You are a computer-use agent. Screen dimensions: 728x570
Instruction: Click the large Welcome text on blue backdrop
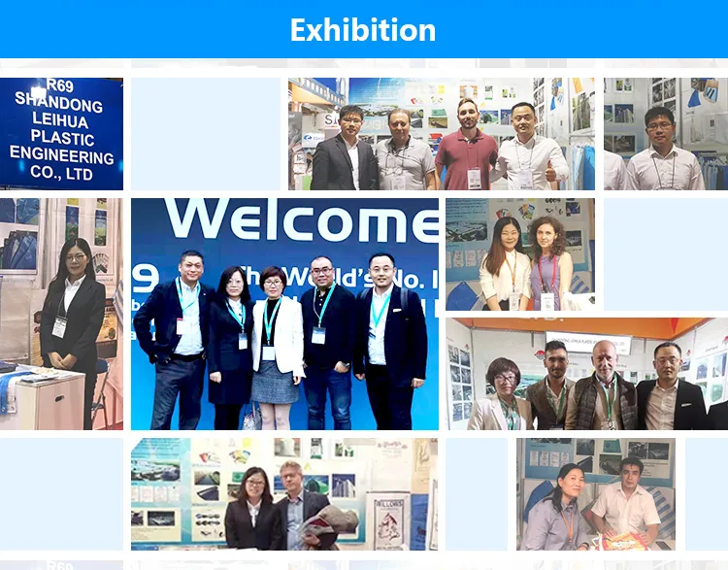coord(302,219)
